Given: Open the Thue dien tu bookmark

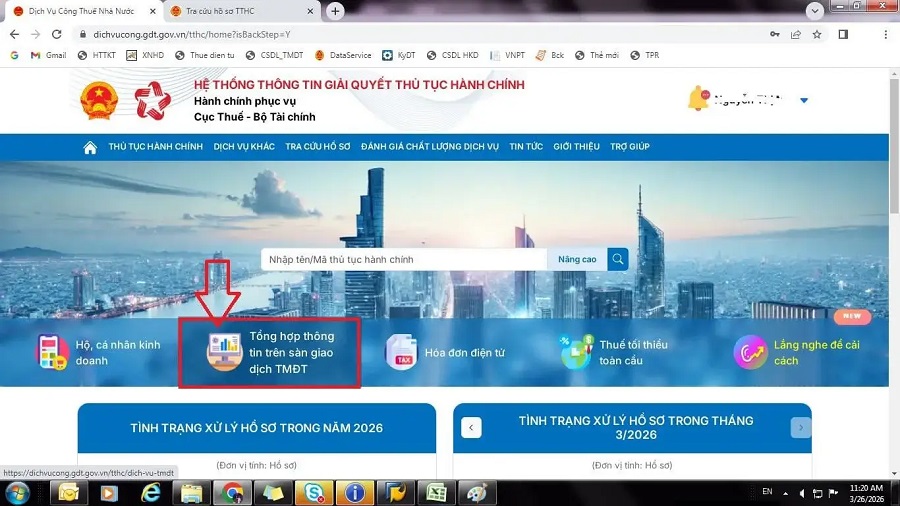Looking at the screenshot, I should coord(205,55).
